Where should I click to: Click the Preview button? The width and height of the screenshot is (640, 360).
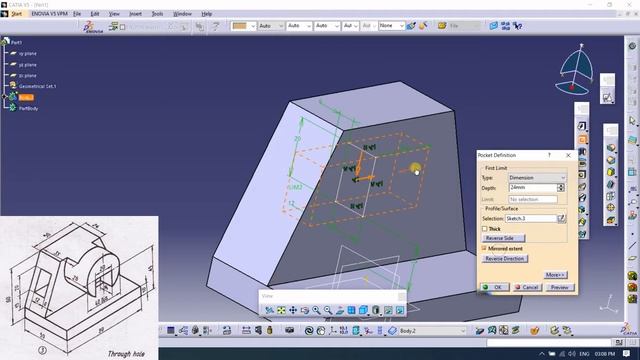click(x=560, y=287)
